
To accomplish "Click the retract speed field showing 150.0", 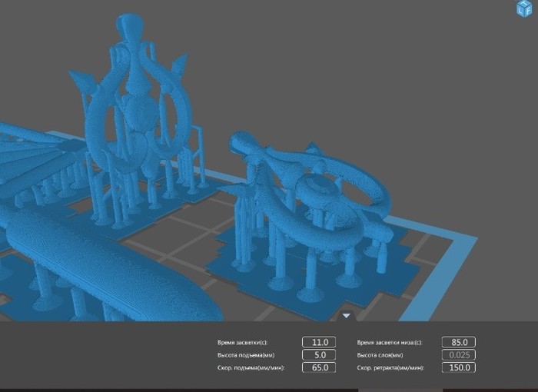I will [x=459, y=368].
